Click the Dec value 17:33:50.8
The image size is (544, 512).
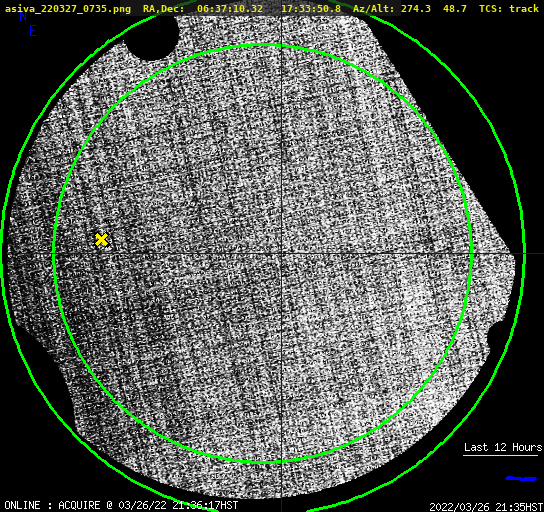[x=311, y=8]
